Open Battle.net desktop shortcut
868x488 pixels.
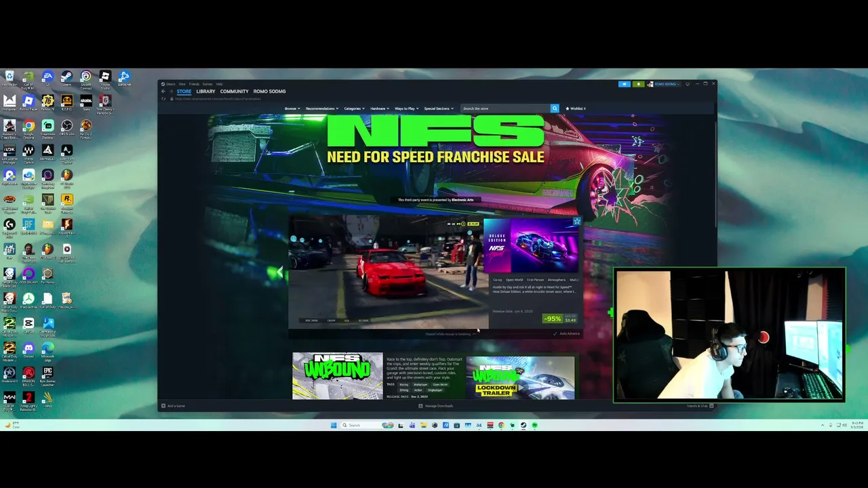coord(124,79)
